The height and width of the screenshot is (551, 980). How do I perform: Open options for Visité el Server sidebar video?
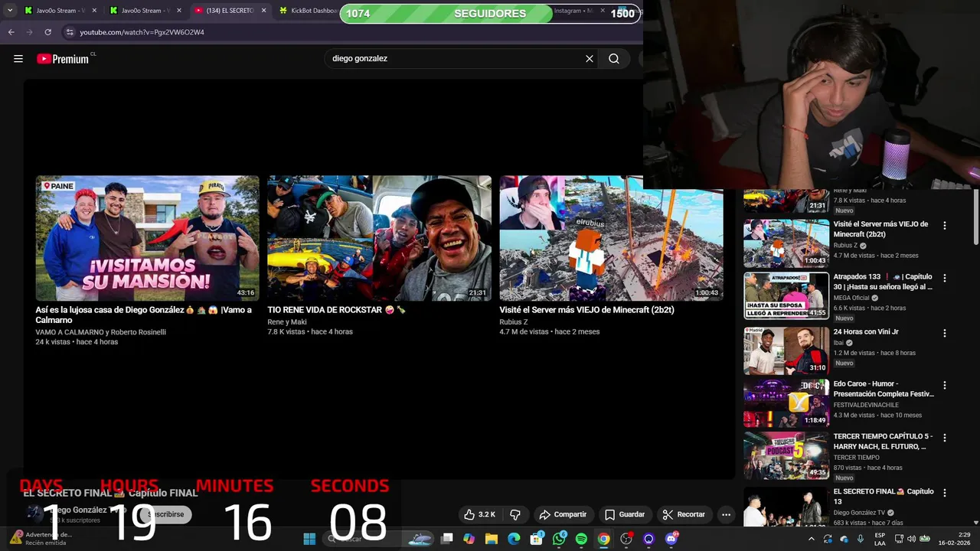click(x=945, y=226)
